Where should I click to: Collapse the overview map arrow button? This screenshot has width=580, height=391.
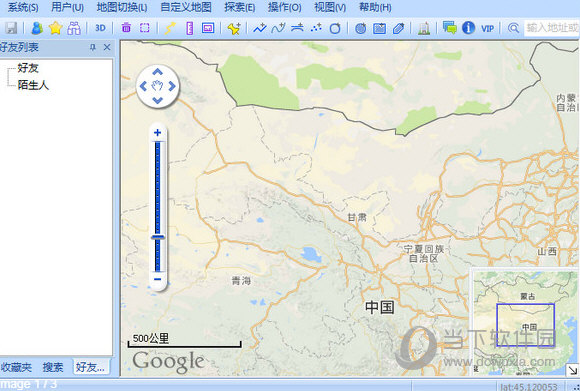tap(573, 370)
